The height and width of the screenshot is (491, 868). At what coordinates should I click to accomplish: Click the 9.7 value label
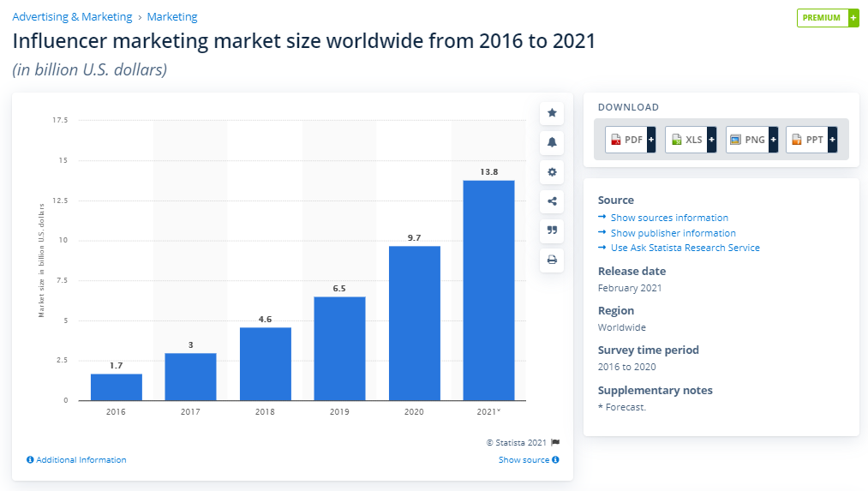pyautogui.click(x=414, y=237)
